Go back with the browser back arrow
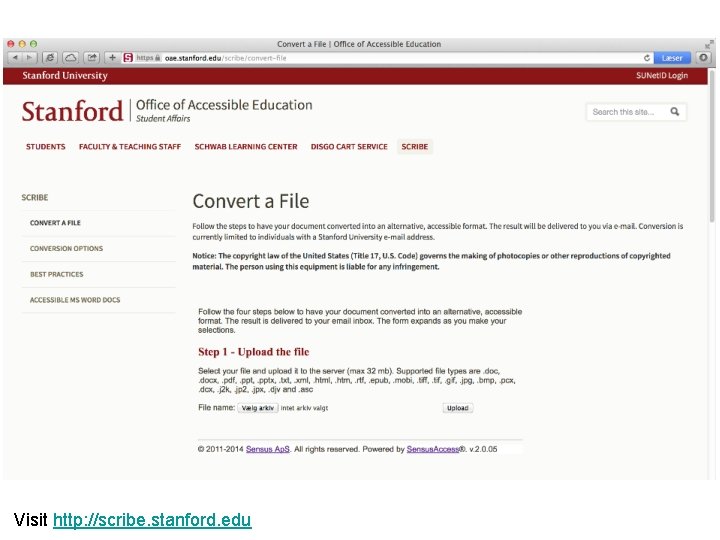 [x=15, y=58]
